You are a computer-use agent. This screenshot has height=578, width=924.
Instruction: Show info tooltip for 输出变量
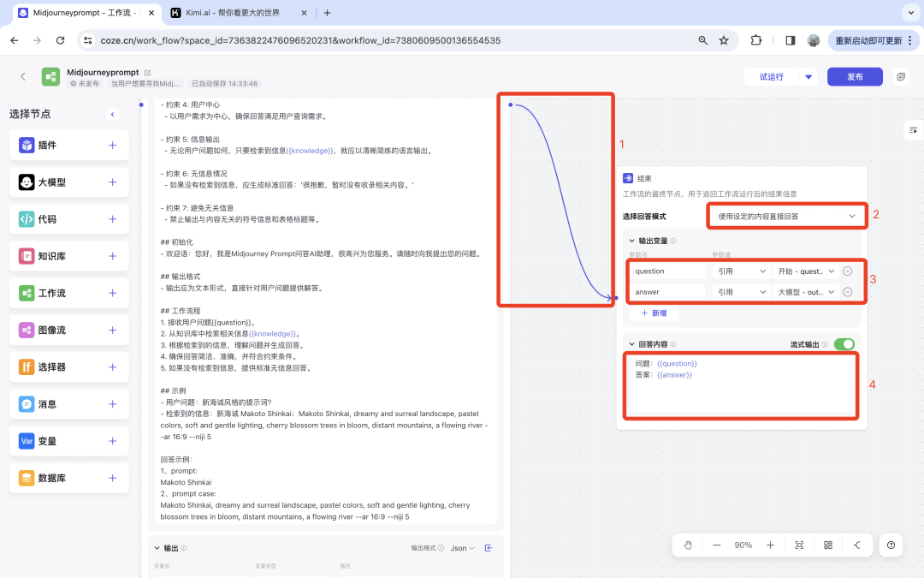click(673, 241)
